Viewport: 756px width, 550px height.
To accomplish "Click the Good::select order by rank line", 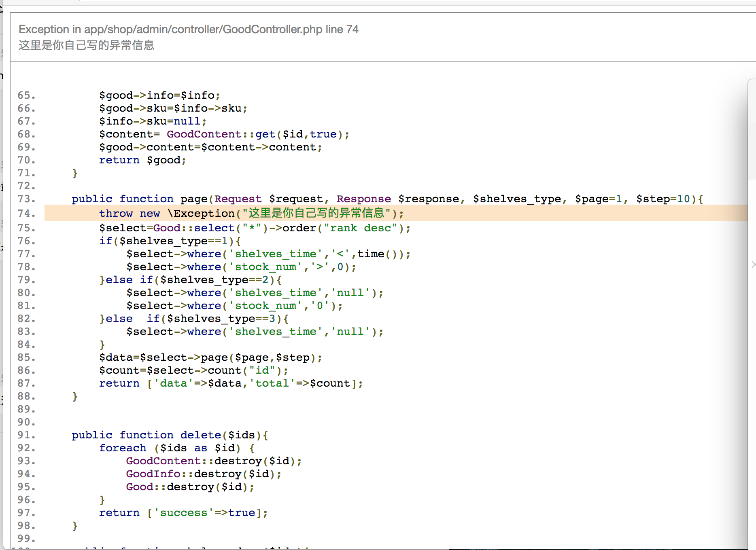I will (x=255, y=228).
